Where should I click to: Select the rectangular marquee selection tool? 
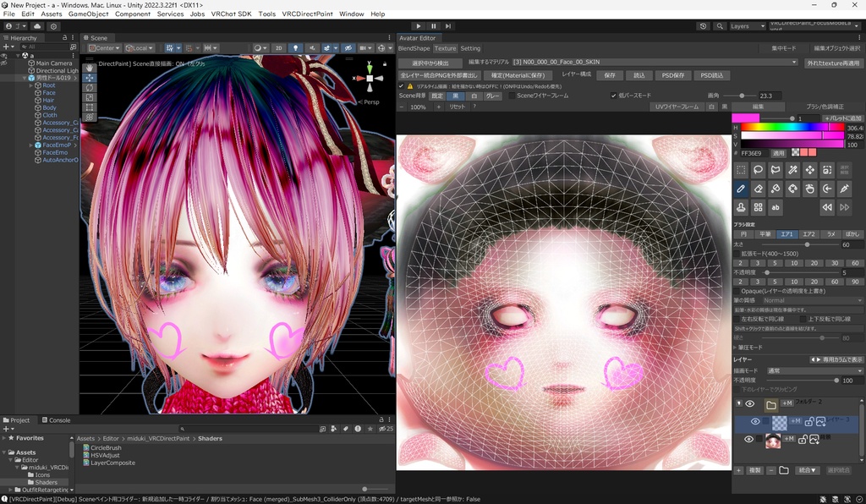click(x=741, y=170)
